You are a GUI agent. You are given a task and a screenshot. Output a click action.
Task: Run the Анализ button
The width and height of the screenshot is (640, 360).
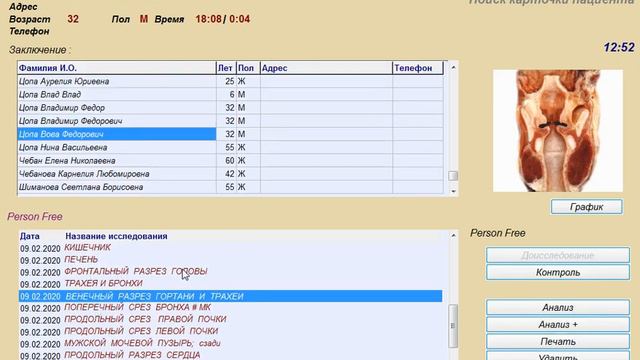[x=558, y=307]
